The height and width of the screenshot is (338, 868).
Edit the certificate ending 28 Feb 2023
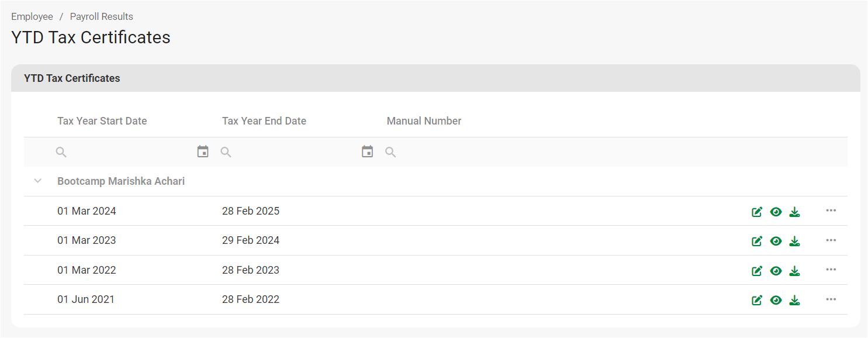757,271
